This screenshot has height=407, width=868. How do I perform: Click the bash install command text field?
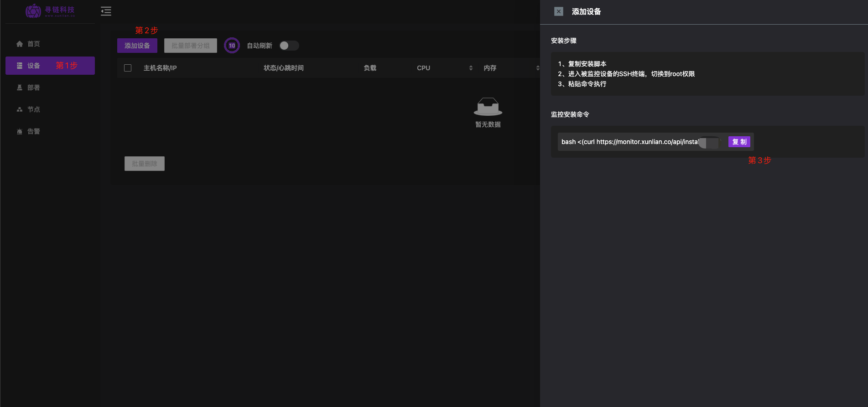[629, 142]
